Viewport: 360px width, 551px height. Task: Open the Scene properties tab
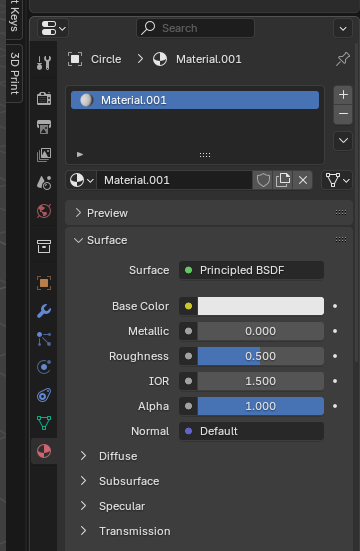(44, 183)
